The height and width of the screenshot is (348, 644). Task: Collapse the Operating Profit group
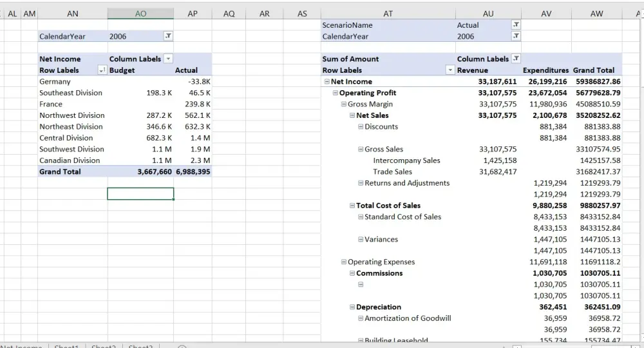(335, 93)
